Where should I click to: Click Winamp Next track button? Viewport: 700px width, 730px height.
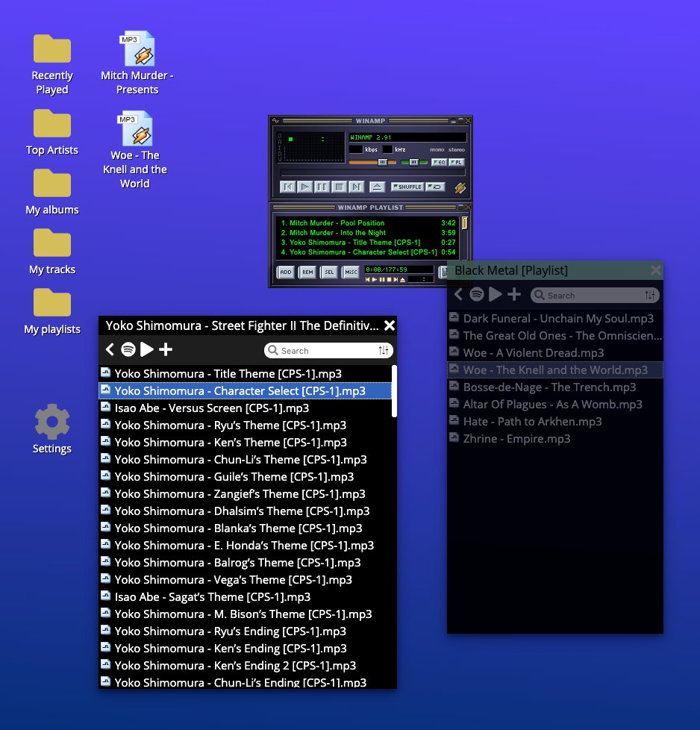[357, 187]
